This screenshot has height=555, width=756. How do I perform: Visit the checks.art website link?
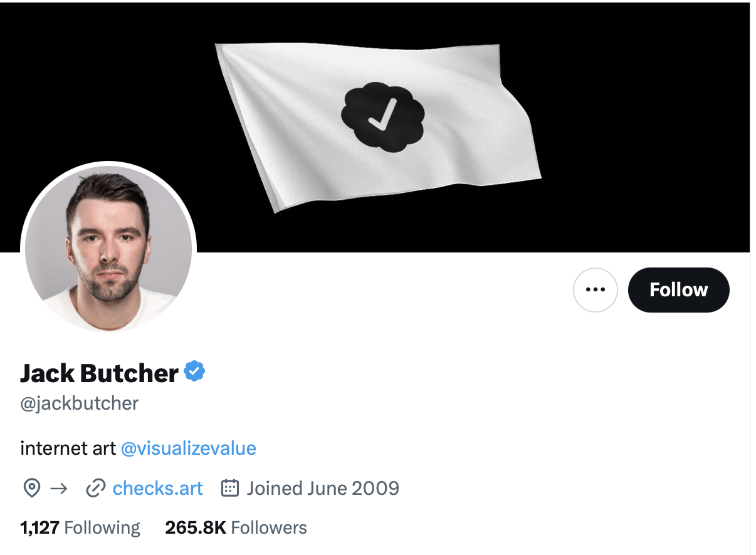tap(158, 488)
